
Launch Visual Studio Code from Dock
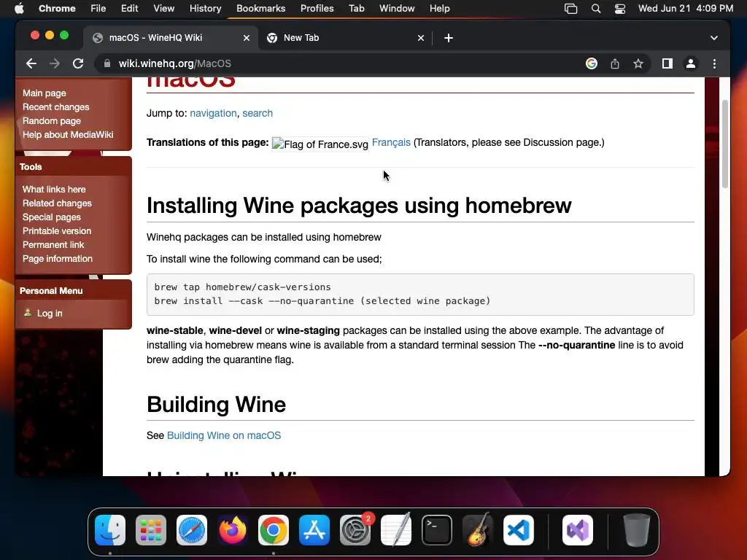[519, 530]
